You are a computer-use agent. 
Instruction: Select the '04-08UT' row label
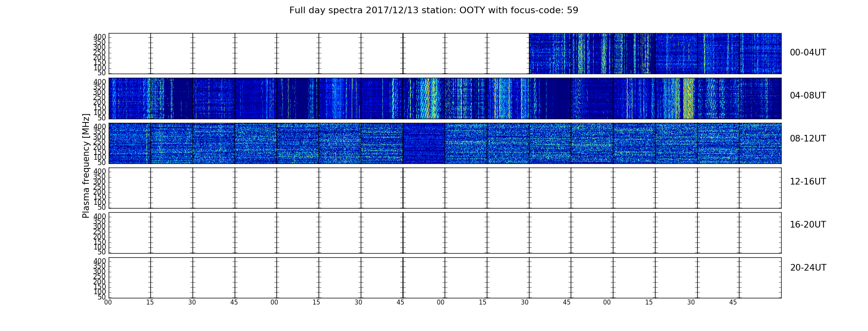808,96
